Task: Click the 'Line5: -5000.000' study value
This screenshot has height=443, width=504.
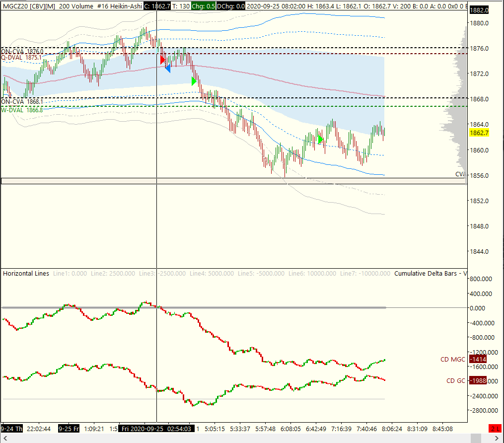Action: point(261,273)
